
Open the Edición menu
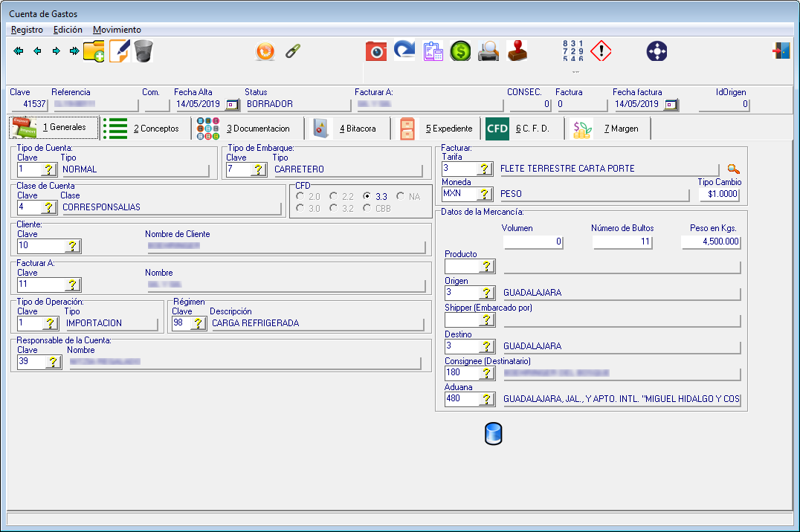click(x=68, y=30)
